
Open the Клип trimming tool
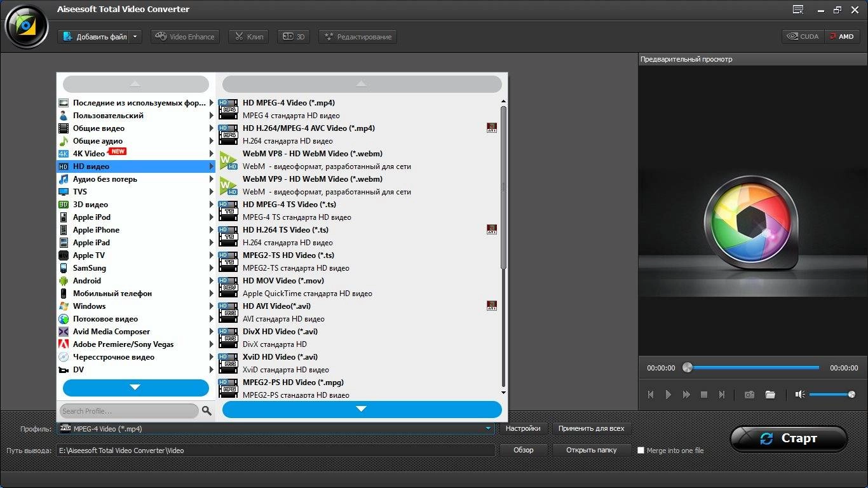248,37
